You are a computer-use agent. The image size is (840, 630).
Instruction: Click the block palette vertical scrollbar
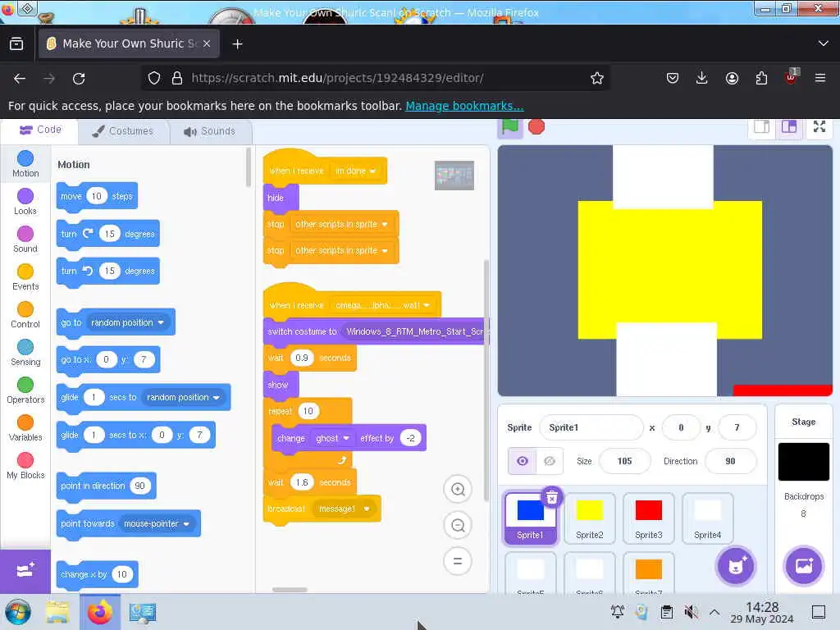(248, 167)
